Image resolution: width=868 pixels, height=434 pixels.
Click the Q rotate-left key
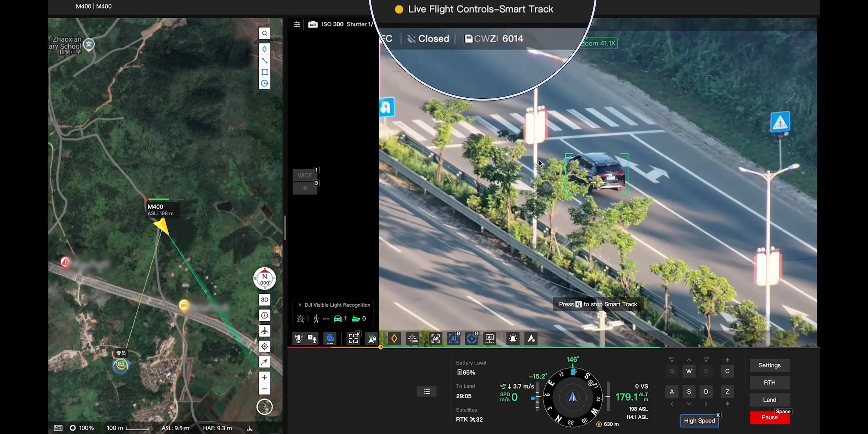[672, 371]
